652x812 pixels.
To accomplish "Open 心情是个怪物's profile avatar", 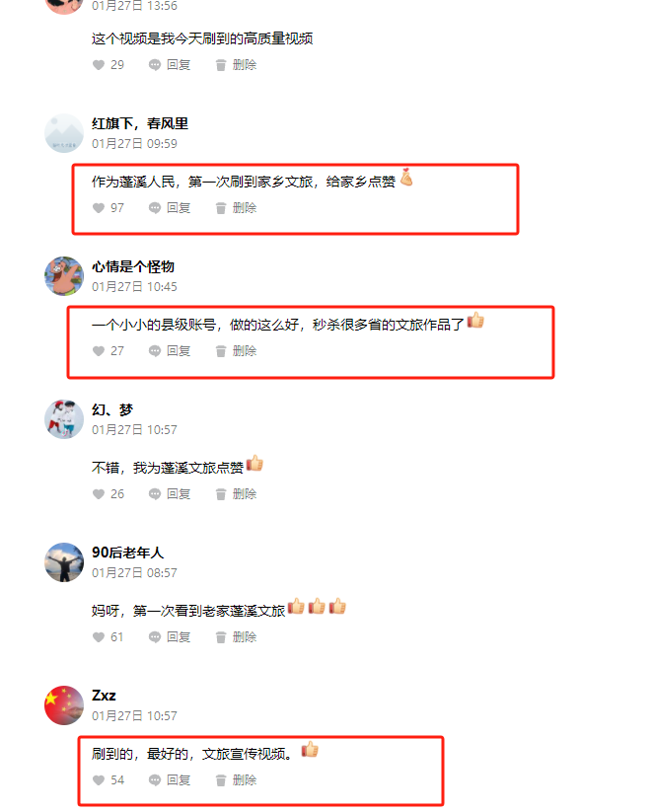I will point(64,276).
